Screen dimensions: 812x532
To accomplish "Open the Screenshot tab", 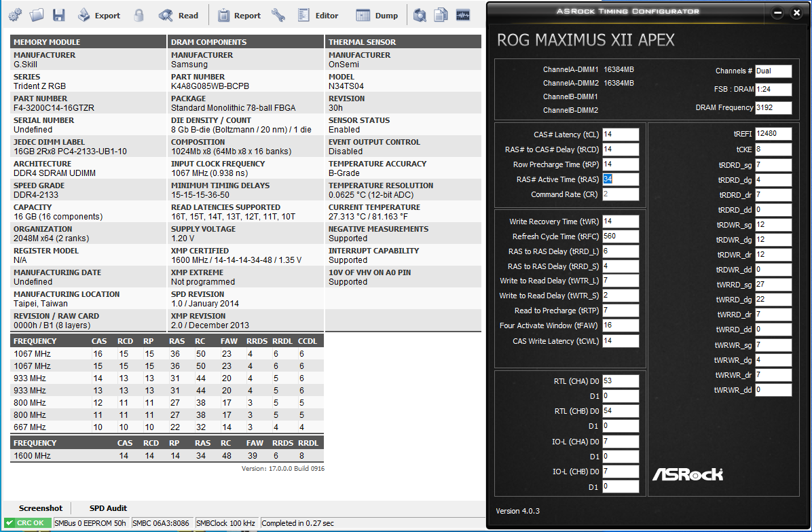I will coord(40,508).
